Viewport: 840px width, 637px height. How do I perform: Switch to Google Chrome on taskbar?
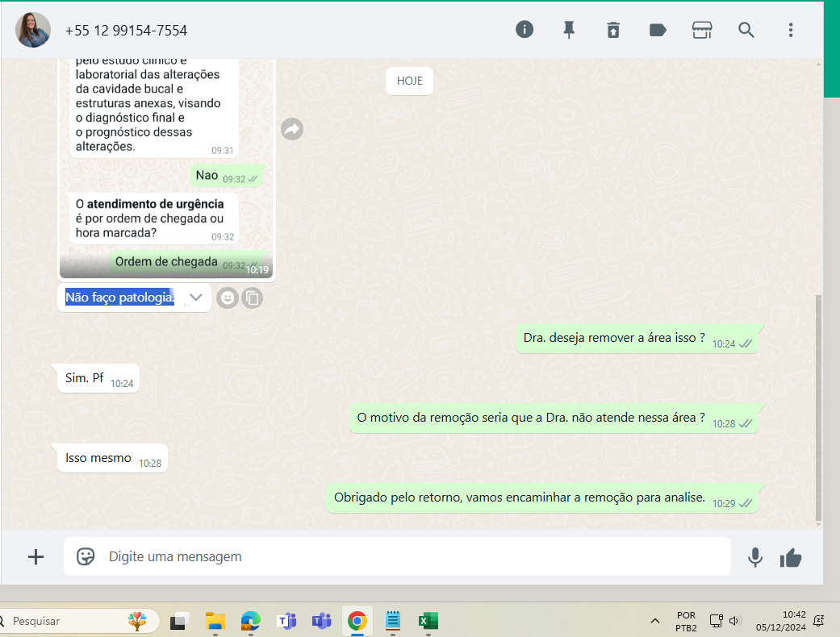click(x=357, y=621)
